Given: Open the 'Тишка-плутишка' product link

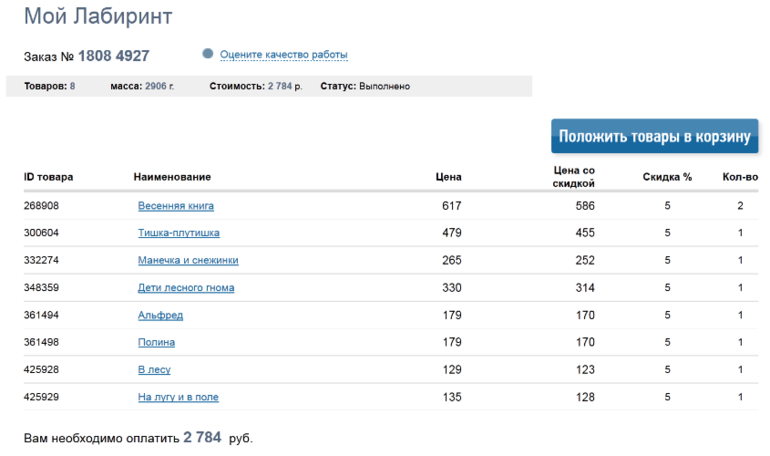Looking at the screenshot, I should pyautogui.click(x=179, y=233).
